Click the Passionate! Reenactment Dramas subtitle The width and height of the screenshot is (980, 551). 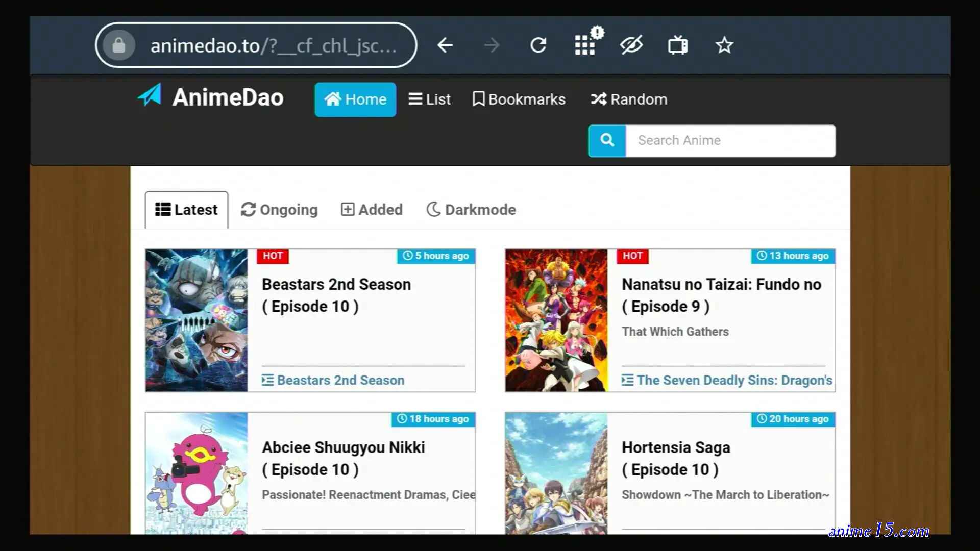[369, 495]
